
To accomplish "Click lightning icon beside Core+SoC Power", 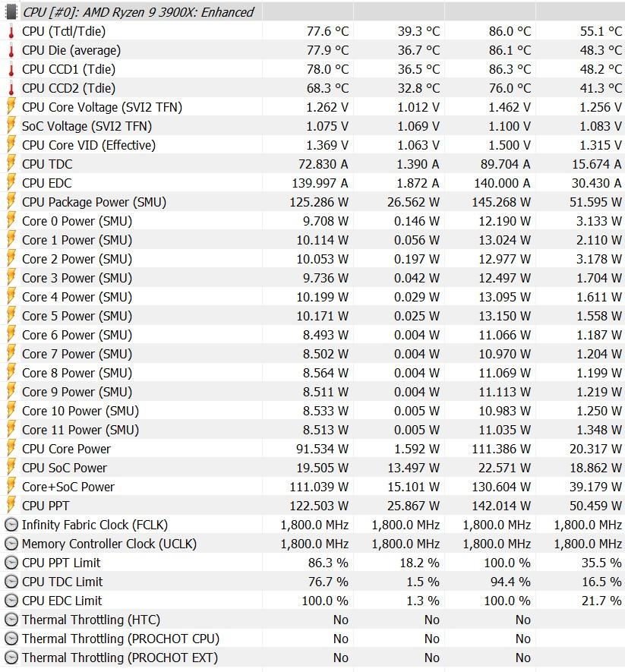I will pyautogui.click(x=11, y=487).
